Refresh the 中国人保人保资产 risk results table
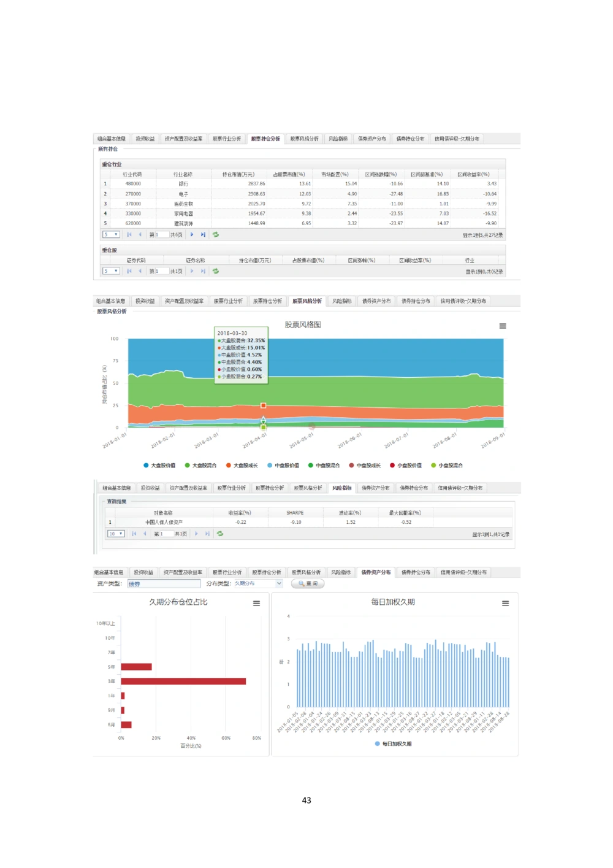Screen dimensions: 613x868 220,534
